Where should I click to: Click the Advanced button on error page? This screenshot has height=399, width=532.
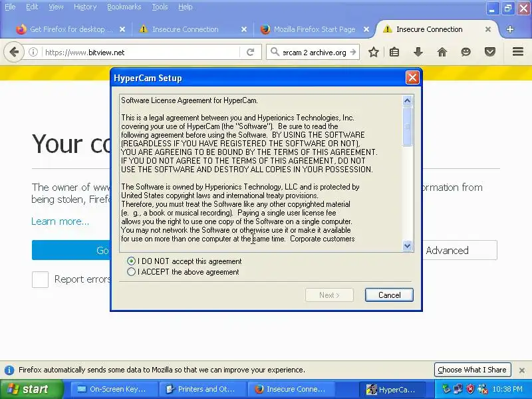click(x=460, y=251)
